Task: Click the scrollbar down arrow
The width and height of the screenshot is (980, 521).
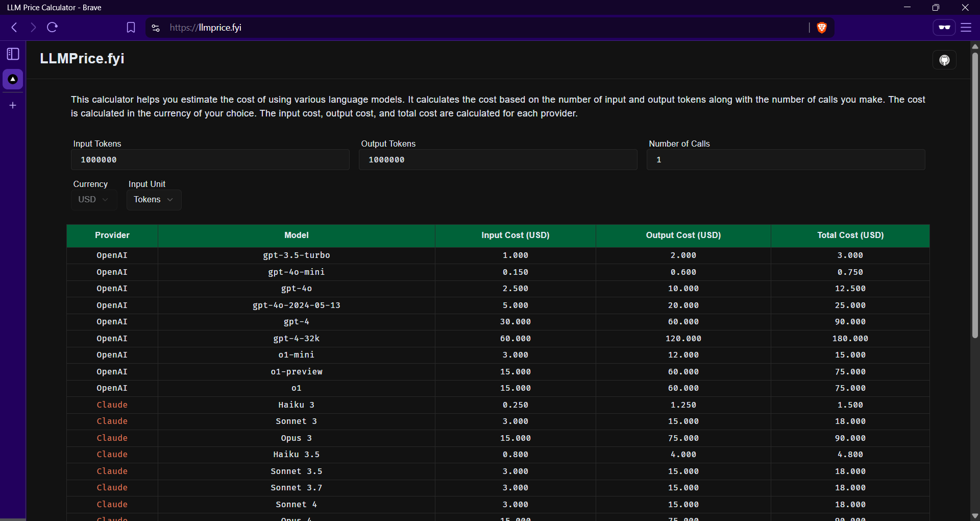Action: pos(975,516)
